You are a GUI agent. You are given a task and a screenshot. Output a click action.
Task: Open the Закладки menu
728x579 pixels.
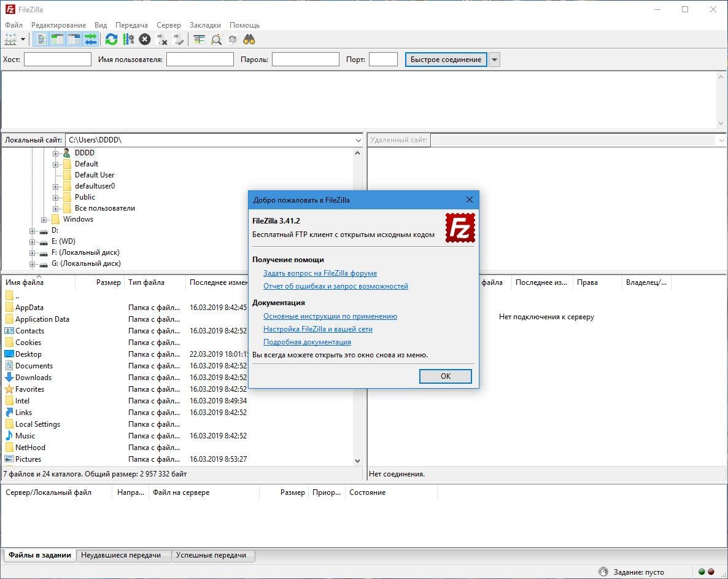point(205,25)
